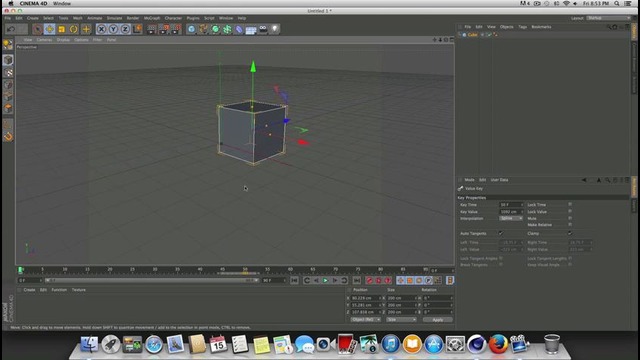The height and width of the screenshot is (360, 640).
Task: Activate the Rotate tool
Action: [x=73, y=29]
